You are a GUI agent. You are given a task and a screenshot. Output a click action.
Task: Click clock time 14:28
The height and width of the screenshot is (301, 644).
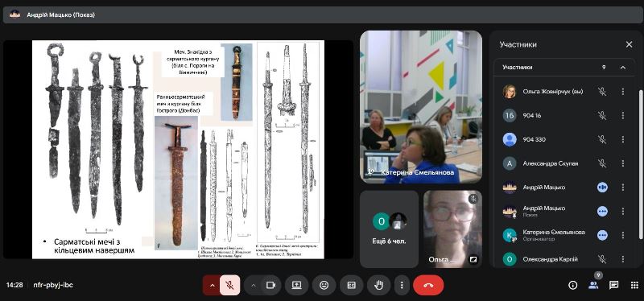14,285
